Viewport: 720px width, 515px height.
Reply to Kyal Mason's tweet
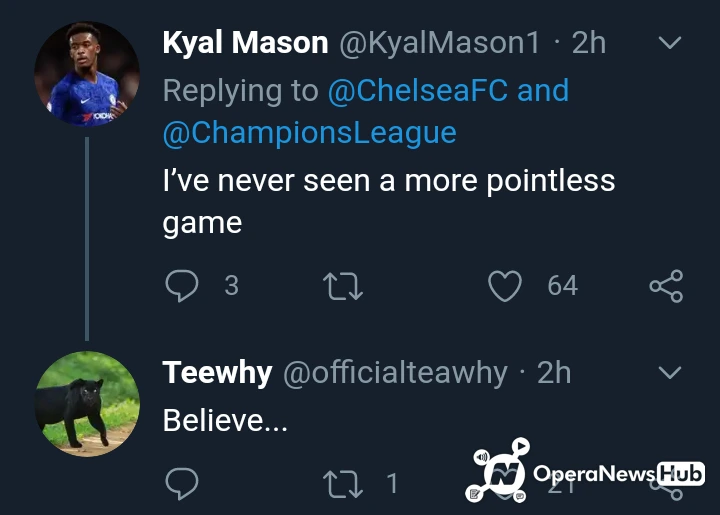182,286
